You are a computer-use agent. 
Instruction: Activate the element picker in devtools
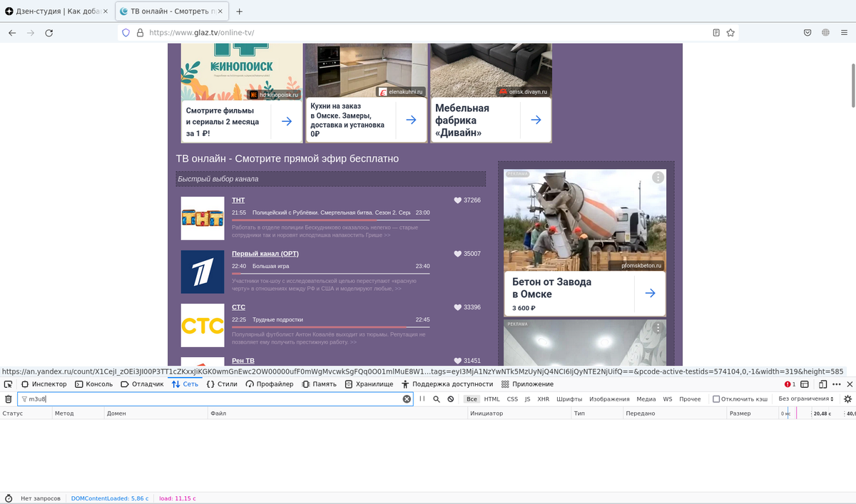point(8,384)
